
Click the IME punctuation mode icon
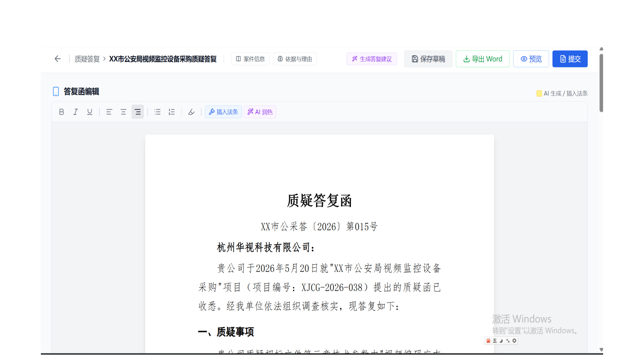pyautogui.click(x=508, y=341)
